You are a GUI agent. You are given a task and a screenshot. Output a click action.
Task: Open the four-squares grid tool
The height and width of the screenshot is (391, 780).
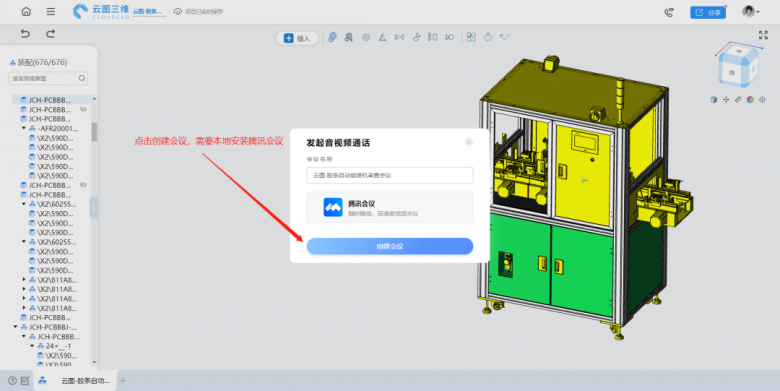point(471,37)
